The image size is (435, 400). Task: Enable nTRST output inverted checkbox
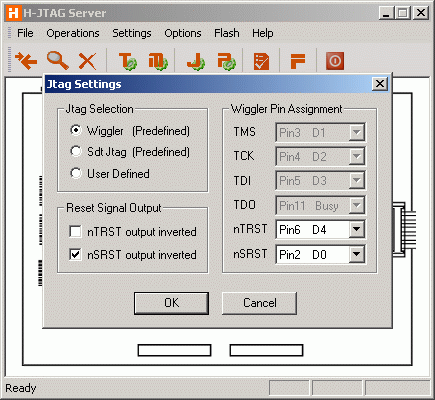(x=75, y=231)
